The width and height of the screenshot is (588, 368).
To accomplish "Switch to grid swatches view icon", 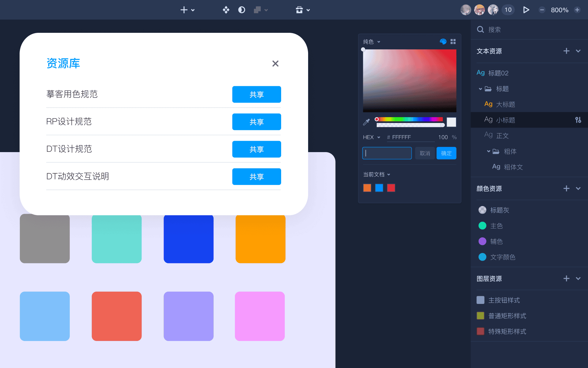I will click(453, 41).
